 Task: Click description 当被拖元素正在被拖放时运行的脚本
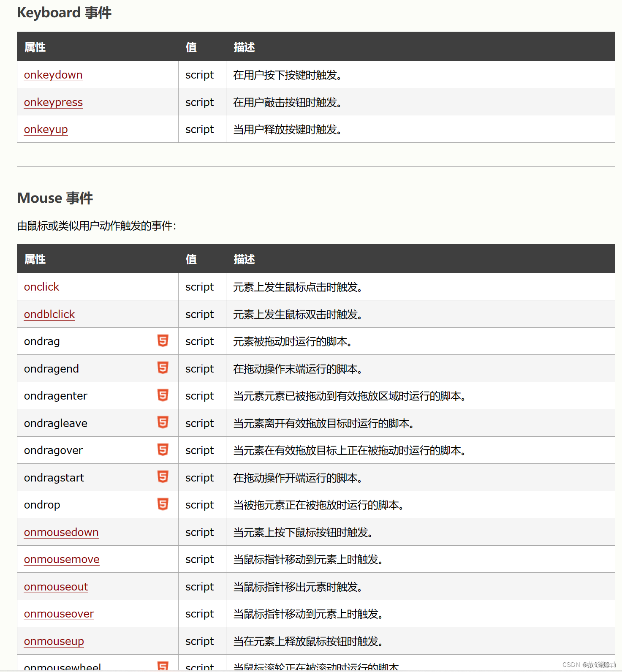click(x=318, y=505)
